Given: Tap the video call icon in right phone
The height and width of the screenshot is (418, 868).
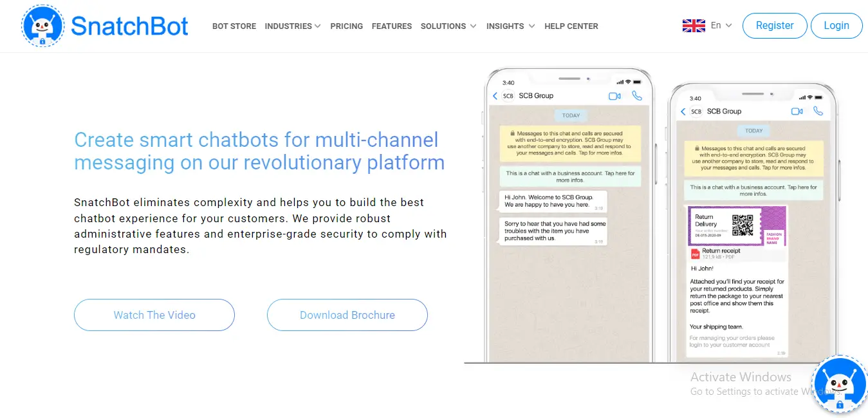Looking at the screenshot, I should [797, 111].
